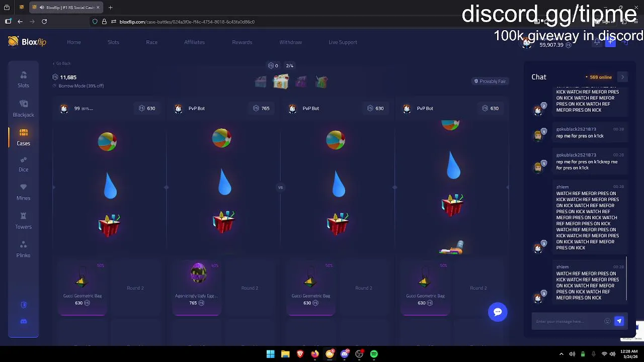The width and height of the screenshot is (644, 362).
Task: Select the highlighted second case thumbnail
Action: [281, 81]
